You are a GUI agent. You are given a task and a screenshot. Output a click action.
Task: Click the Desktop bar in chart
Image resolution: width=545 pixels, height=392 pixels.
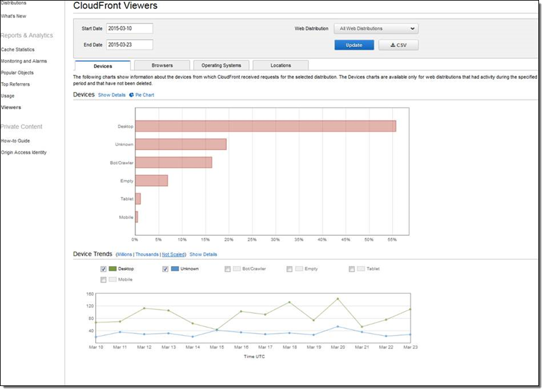point(265,126)
